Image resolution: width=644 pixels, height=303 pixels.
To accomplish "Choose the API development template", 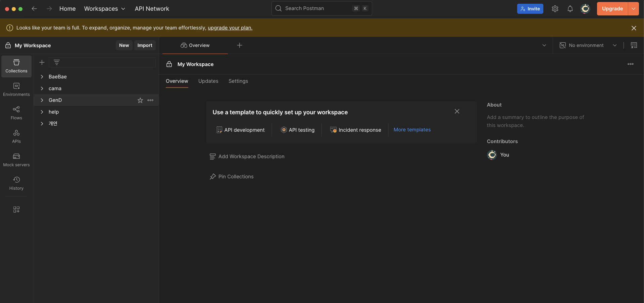I will (241, 130).
